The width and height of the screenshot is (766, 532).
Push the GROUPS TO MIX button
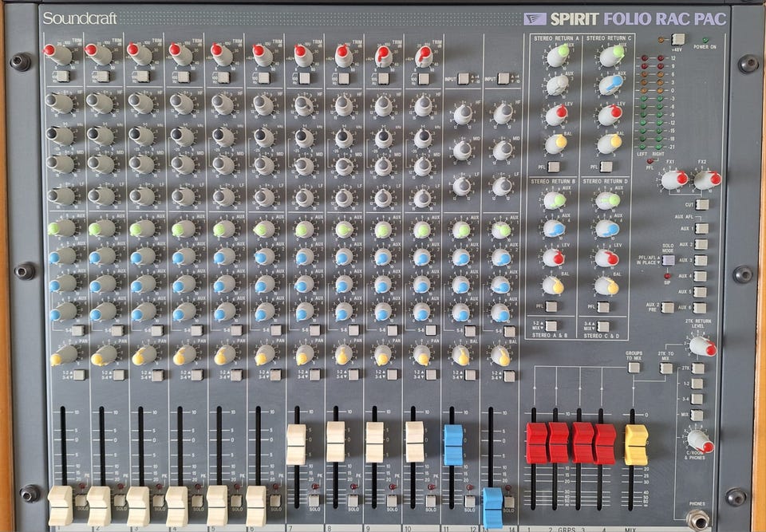pos(634,368)
